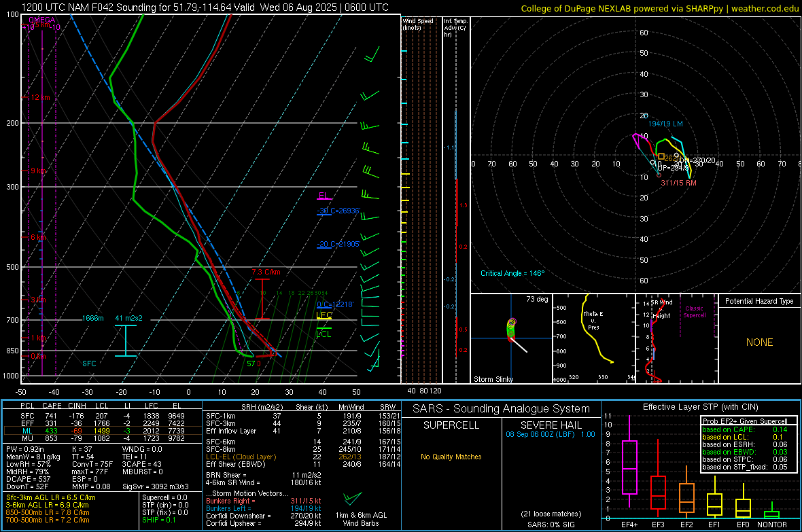Viewport: 802px width, 532px height.
Task: Click the sounding title with valid time
Action: [205, 7]
